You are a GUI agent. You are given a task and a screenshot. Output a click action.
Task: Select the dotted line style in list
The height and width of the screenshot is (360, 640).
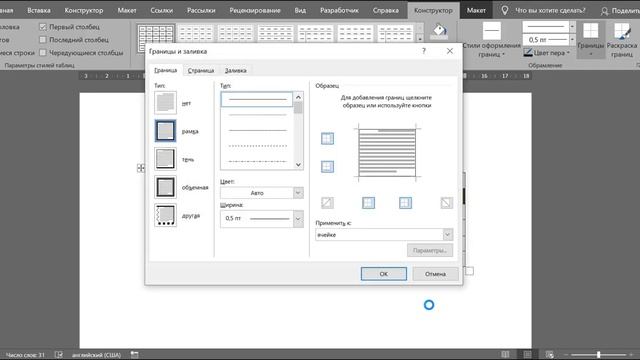(x=258, y=146)
